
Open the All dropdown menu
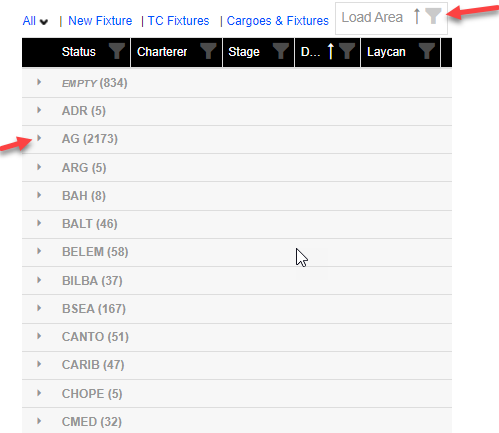pos(35,21)
